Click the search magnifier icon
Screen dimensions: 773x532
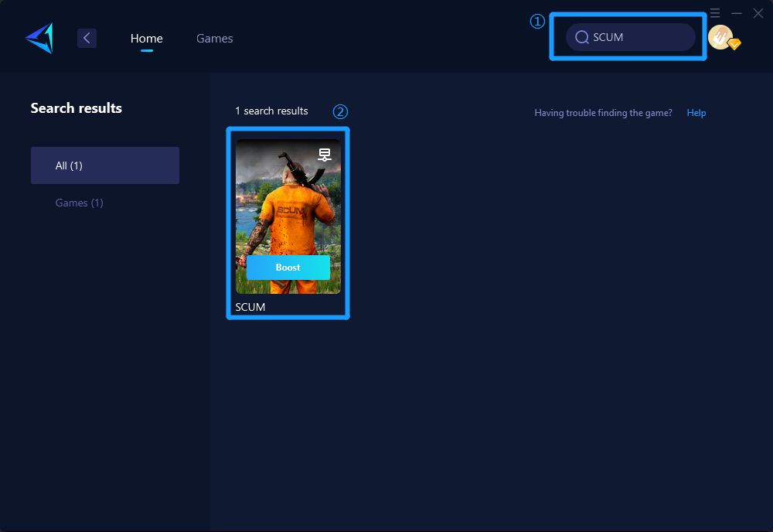(582, 37)
